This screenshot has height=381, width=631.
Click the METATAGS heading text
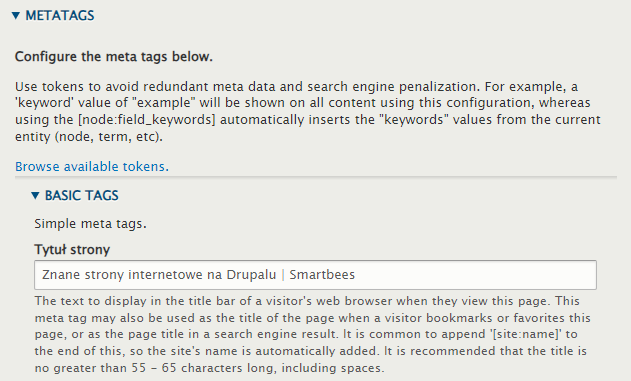[x=60, y=16]
